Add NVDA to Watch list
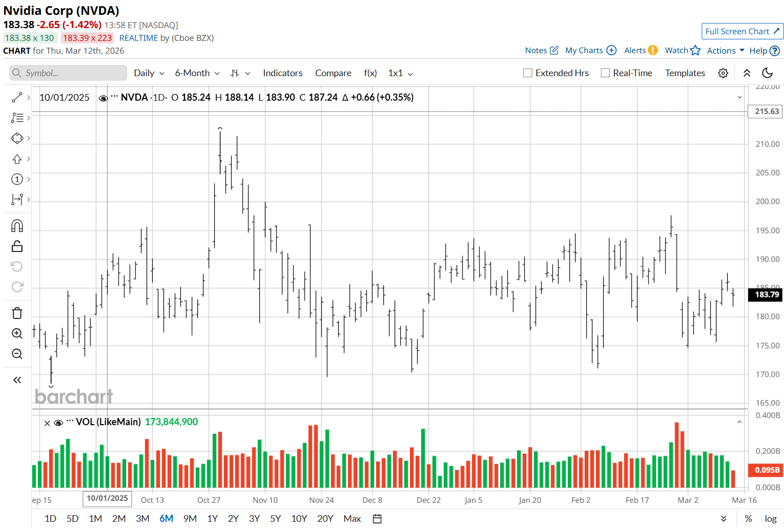Image resolution: width=784 pixels, height=532 pixels. coord(682,50)
